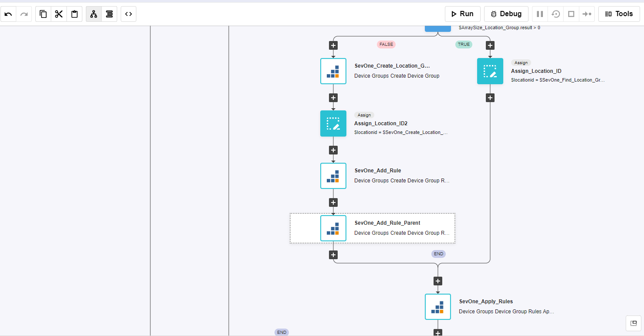Start Debug mode
This screenshot has width=644, height=336.
(506, 14)
